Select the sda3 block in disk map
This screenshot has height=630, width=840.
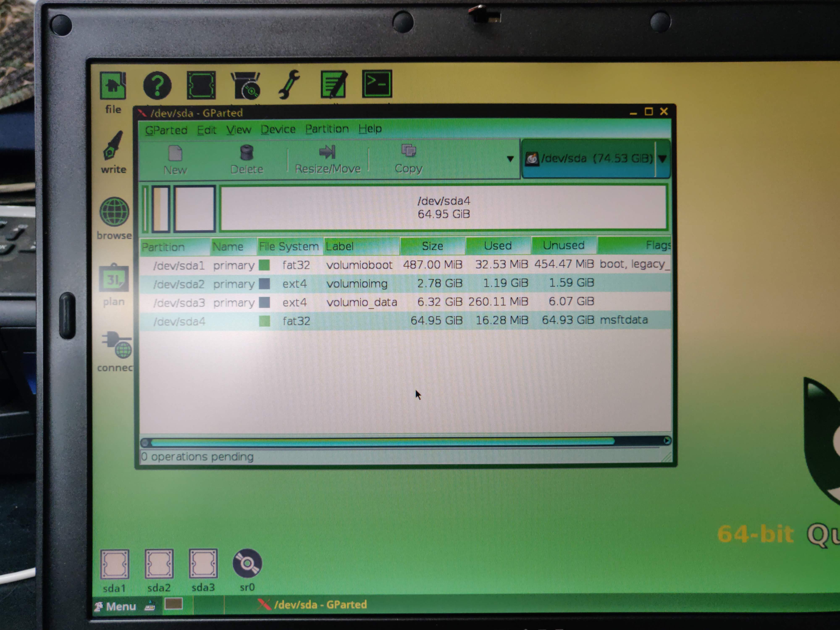[195, 209]
